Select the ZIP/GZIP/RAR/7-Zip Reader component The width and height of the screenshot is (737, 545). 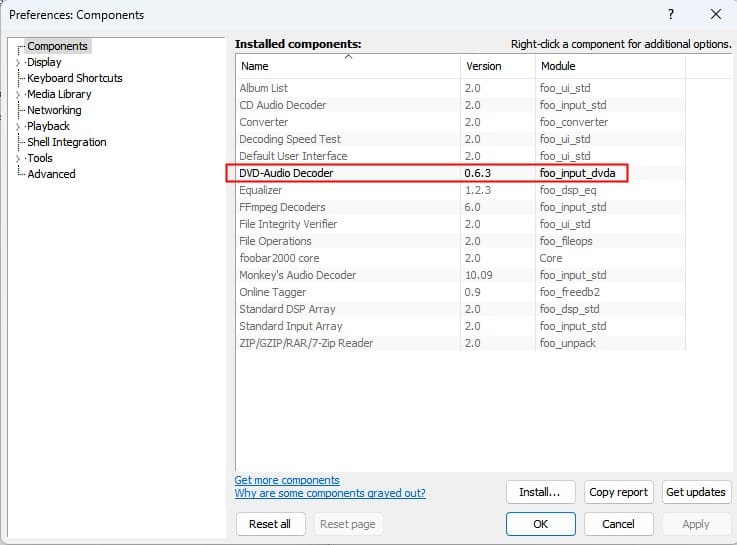(x=461, y=343)
